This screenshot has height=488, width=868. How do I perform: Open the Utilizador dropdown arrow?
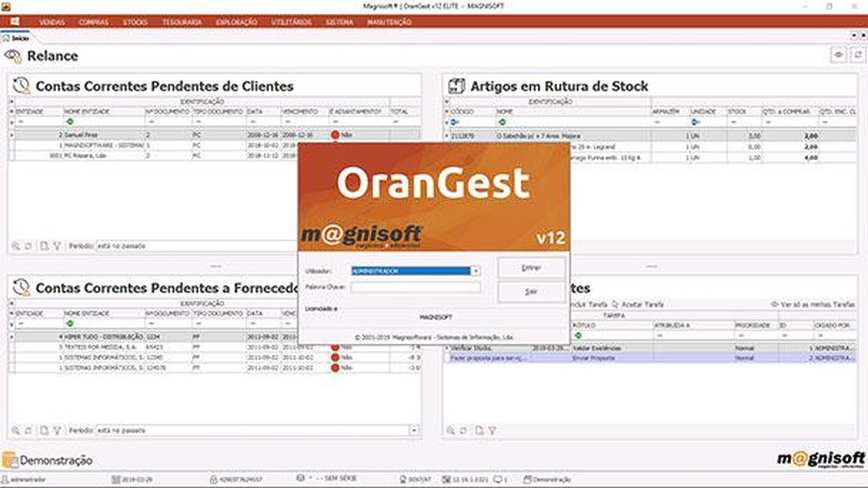[476, 271]
